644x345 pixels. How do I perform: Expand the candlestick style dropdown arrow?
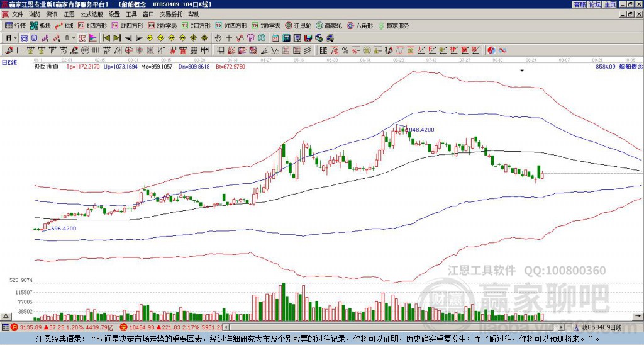pyautogui.click(x=74, y=38)
